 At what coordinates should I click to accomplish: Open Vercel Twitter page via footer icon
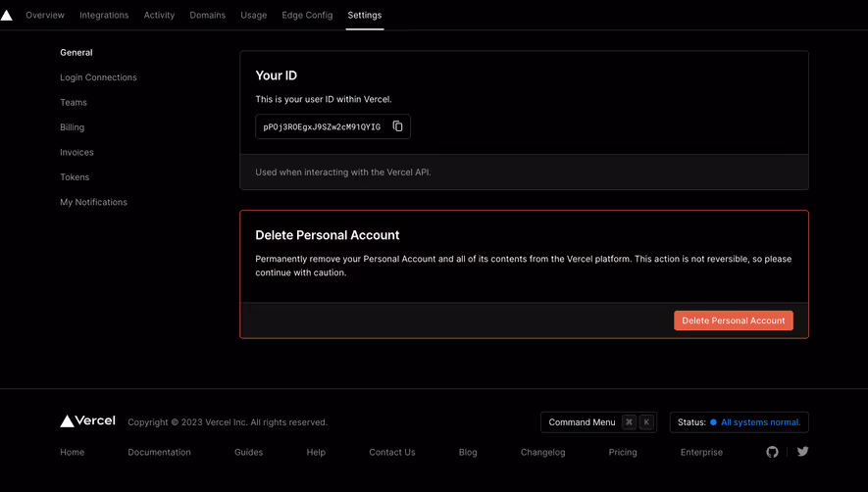(802, 452)
